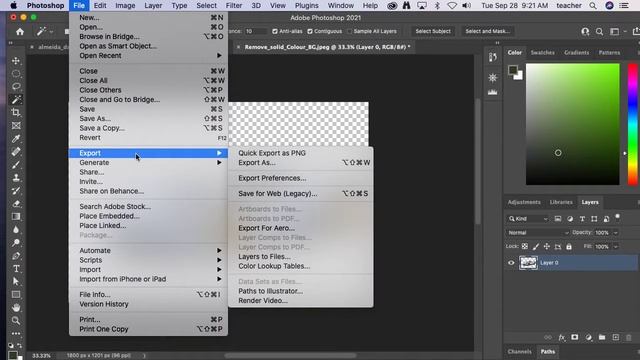
Task: Select the Elliptical Marquee tool
Action: (x=16, y=73)
